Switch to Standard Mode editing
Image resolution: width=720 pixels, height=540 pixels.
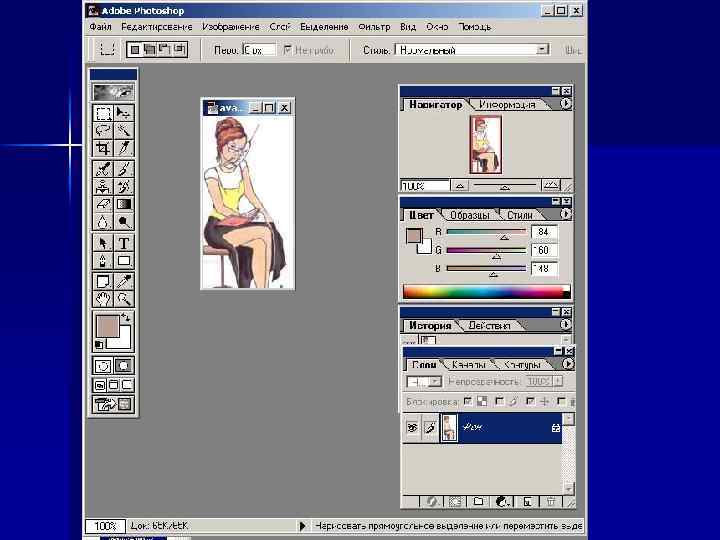click(103, 366)
